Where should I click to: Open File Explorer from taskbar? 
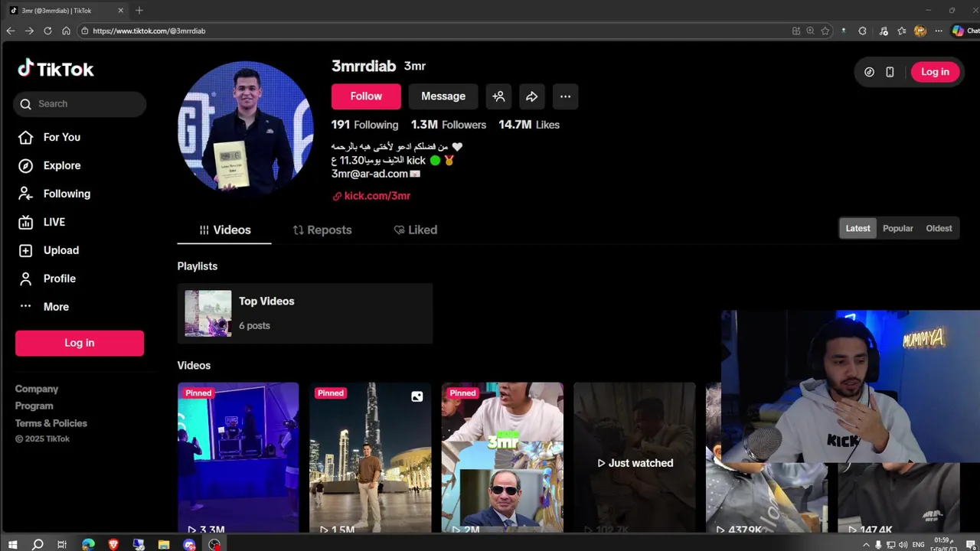(x=164, y=545)
